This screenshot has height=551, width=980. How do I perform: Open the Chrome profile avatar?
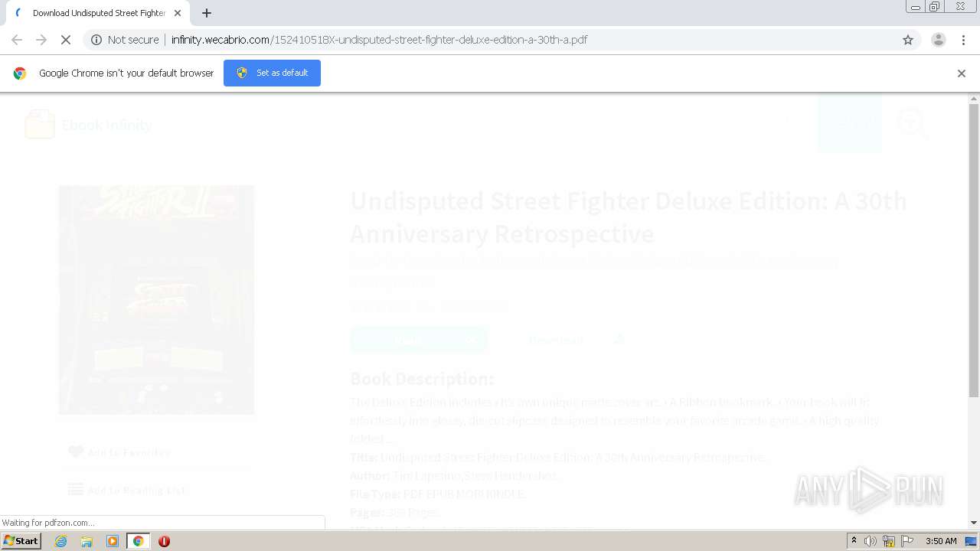(938, 40)
